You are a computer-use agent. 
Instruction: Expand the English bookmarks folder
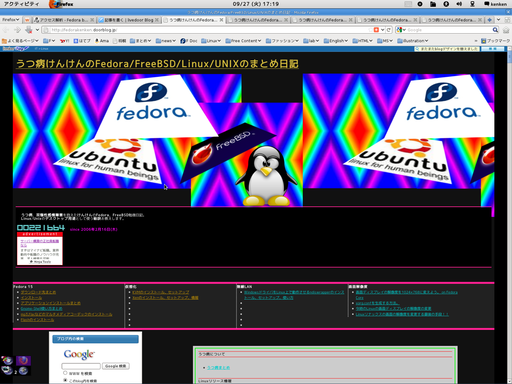336,41
